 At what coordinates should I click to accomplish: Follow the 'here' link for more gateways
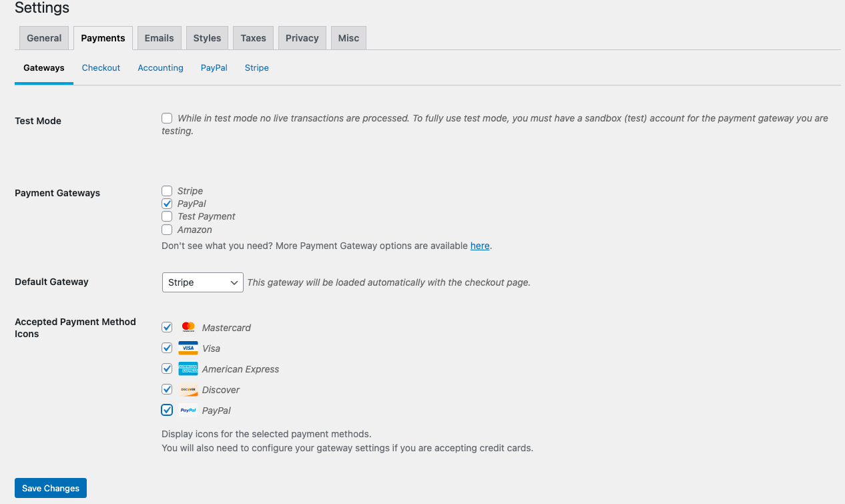480,246
